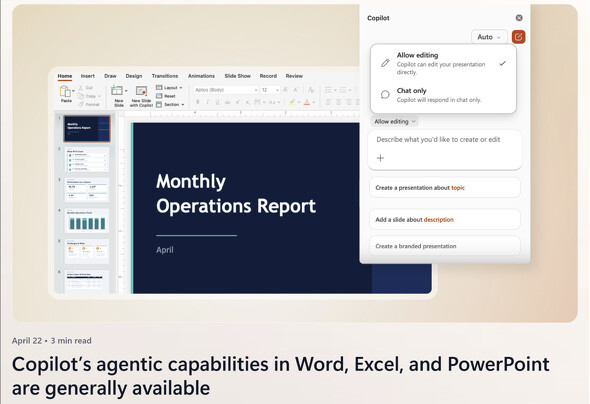This screenshot has width=590, height=404.
Task: Go to the Transitions tab
Action: click(165, 76)
